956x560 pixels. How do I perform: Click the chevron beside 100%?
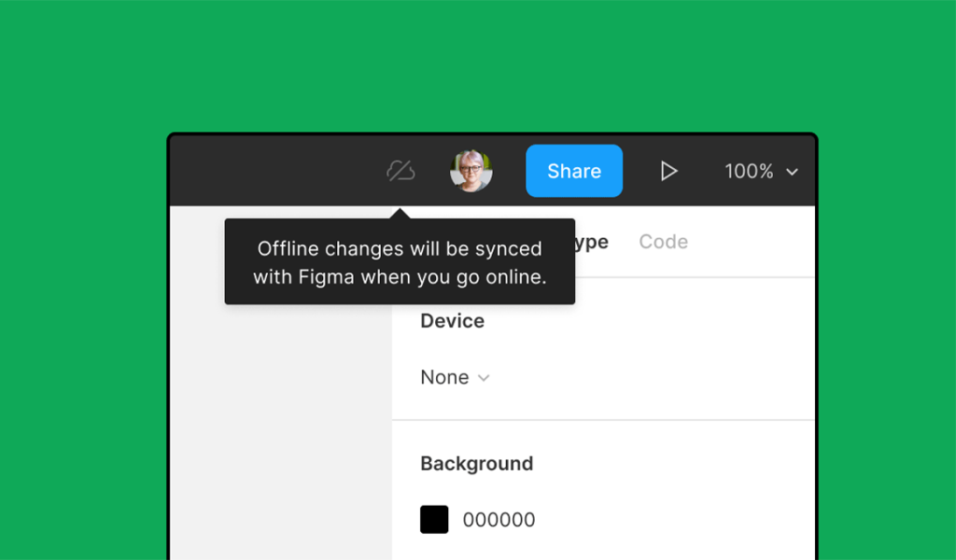pos(792,173)
